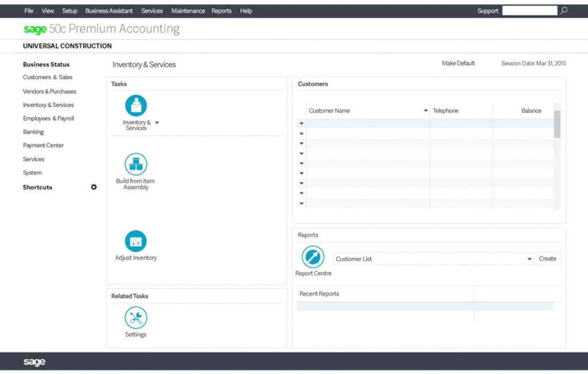588x374 pixels.
Task: Open the Maintenance menu
Action: pyautogui.click(x=188, y=11)
